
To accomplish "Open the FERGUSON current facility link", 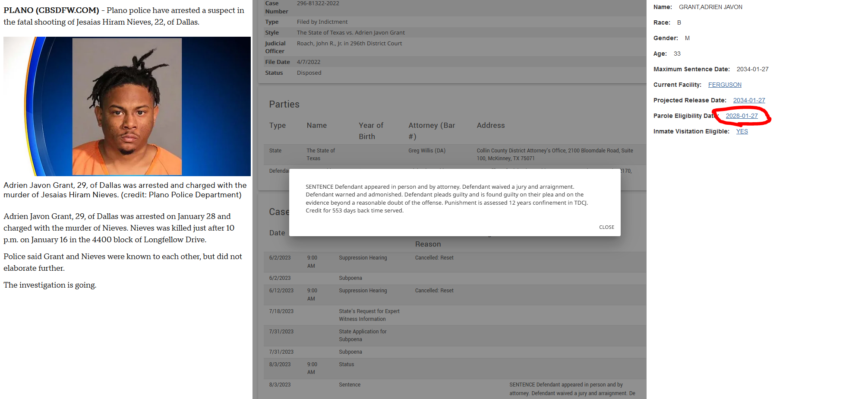I will [725, 85].
